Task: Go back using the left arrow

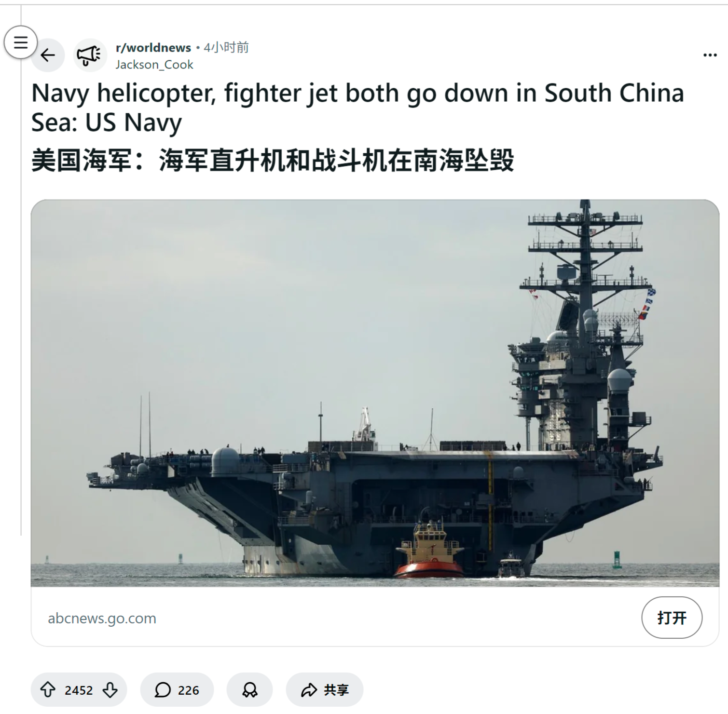Action: [48, 55]
